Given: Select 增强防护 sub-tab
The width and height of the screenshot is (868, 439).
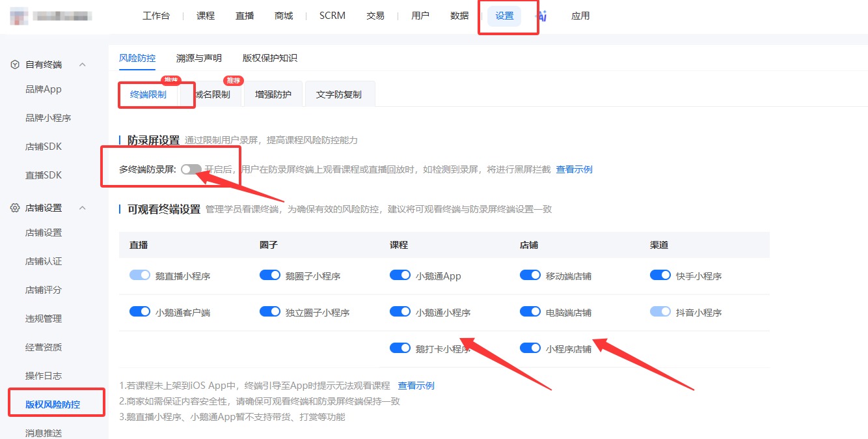Looking at the screenshot, I should pos(273,94).
